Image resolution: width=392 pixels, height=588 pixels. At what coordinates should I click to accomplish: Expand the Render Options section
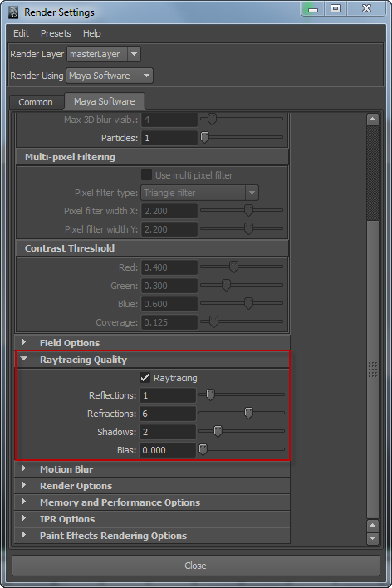23,485
